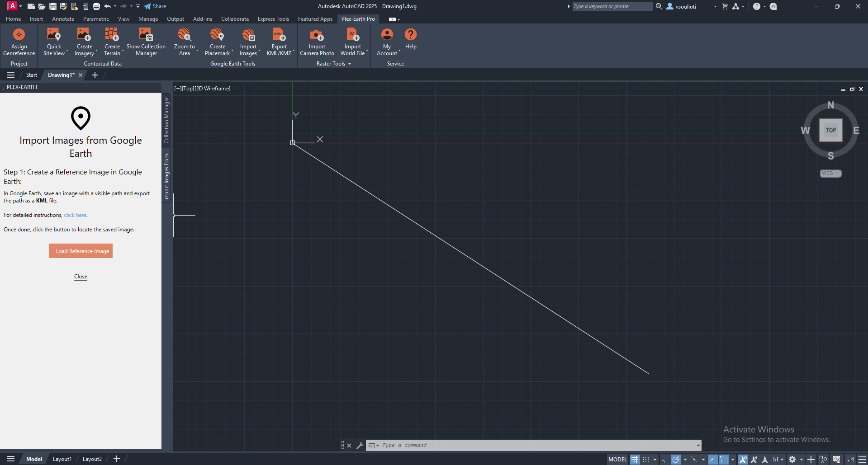
Task: Save the drawing with the floppy icon
Action: [53, 6]
